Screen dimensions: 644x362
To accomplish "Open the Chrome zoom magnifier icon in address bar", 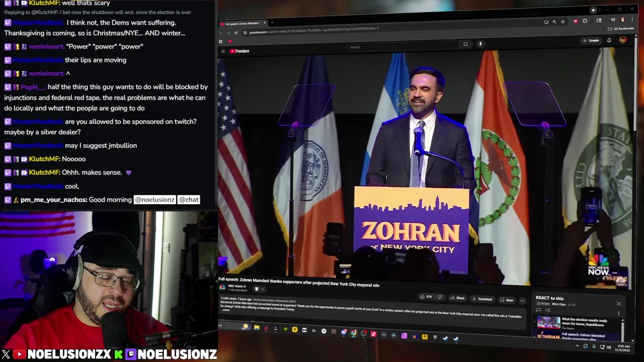I will 554,22.
